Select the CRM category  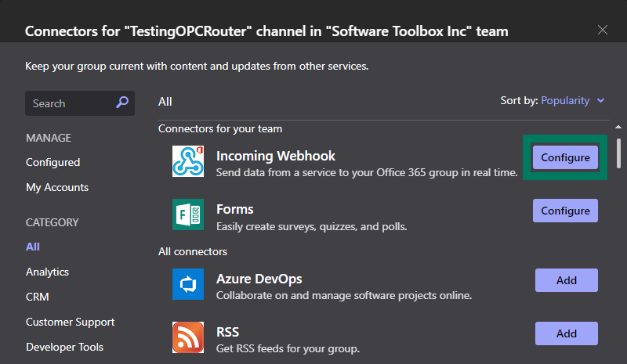37,297
